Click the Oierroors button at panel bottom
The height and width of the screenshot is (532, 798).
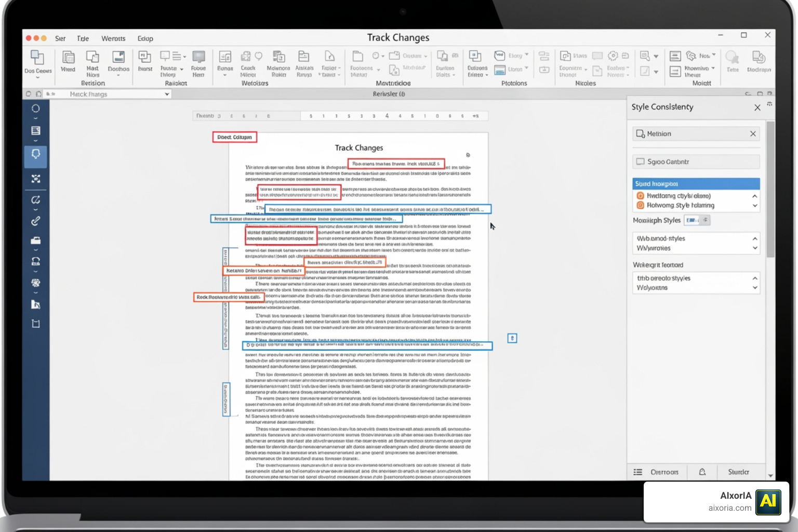(x=657, y=472)
